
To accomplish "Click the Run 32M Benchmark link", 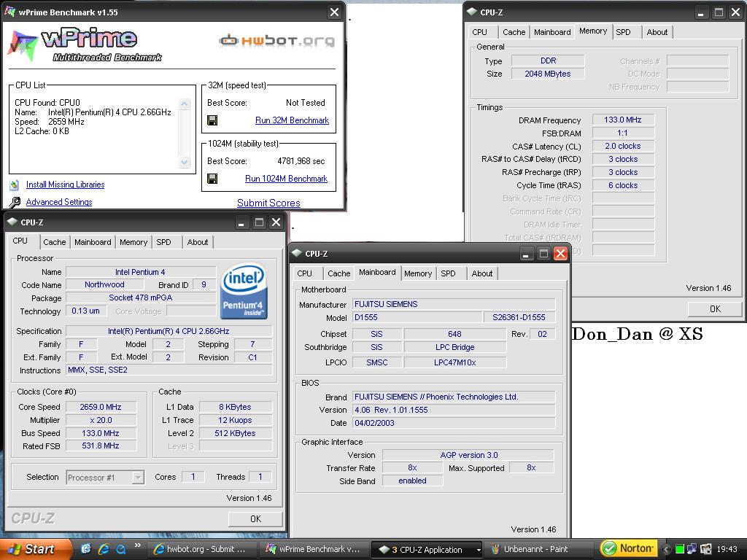I will 292,120.
